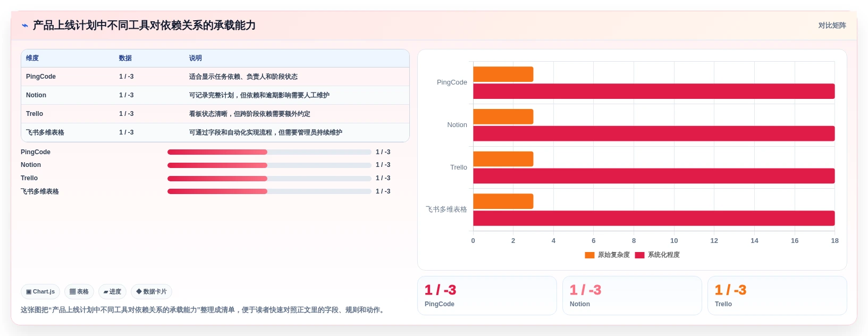
Task: Click the 看板状态清晰 description for Trello
Action: pyautogui.click(x=250, y=114)
